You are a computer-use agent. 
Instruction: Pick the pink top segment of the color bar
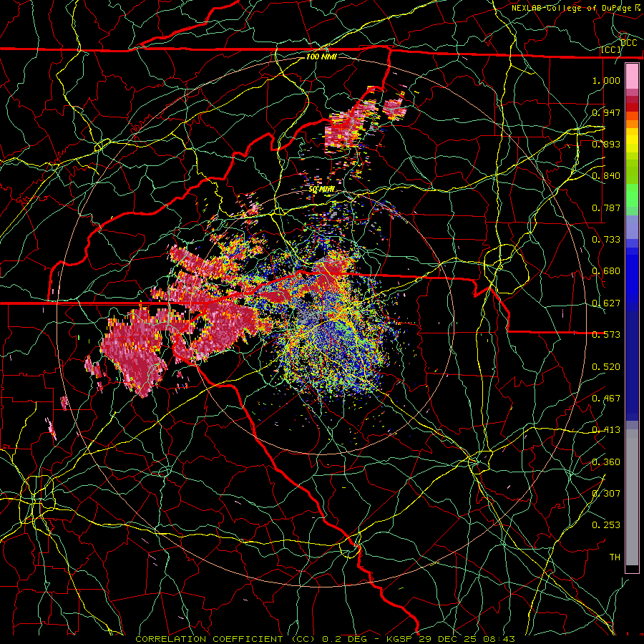(x=632, y=77)
